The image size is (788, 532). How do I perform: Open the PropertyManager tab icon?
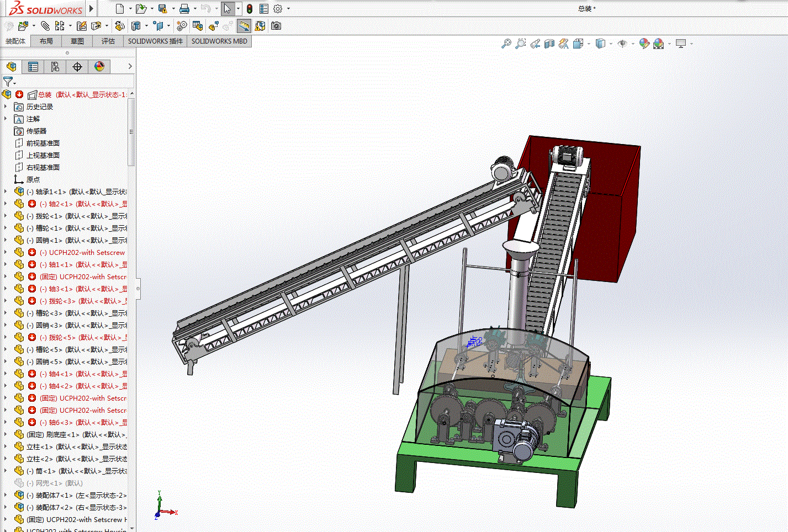pos(33,67)
